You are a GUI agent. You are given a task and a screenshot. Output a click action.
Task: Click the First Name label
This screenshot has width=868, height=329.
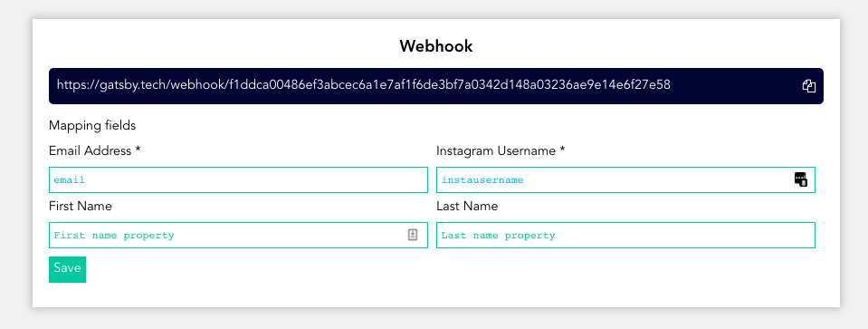pyautogui.click(x=81, y=206)
